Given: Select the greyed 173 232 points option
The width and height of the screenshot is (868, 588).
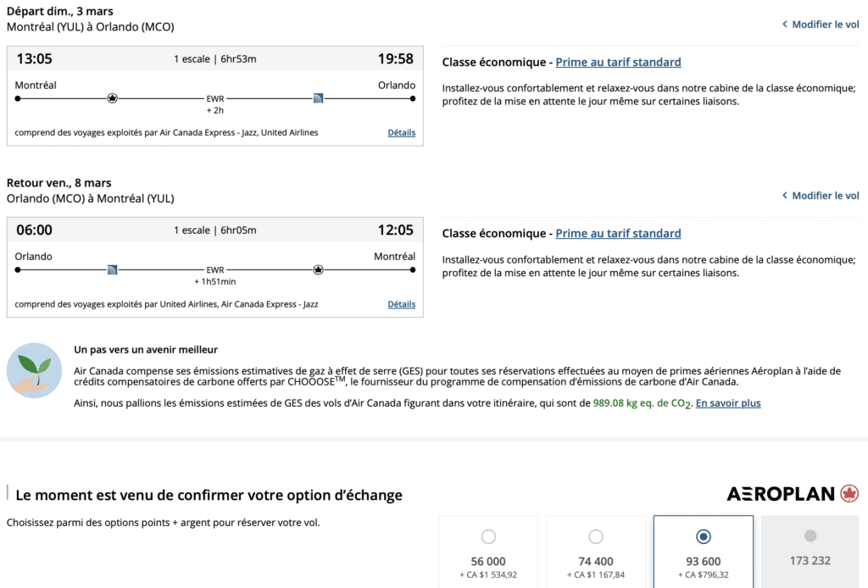Looking at the screenshot, I should click(x=810, y=536).
